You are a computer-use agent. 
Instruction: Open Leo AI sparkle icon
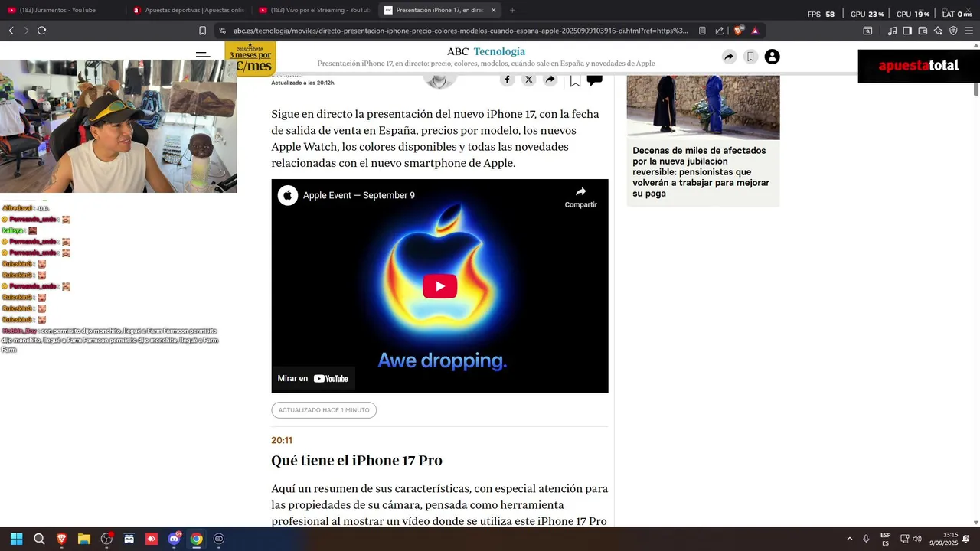pyautogui.click(x=938, y=31)
